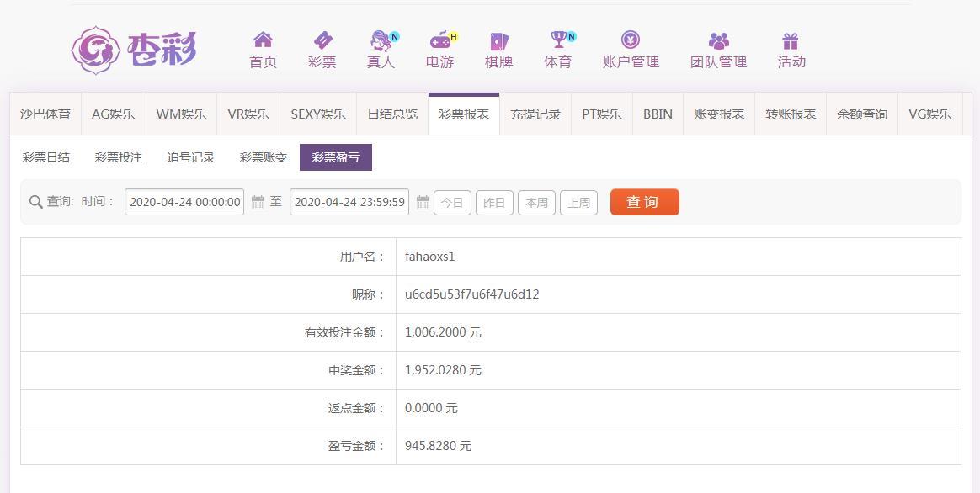The image size is (980, 493).
Task: Click 945.8280 元 profit amount
Action: coord(438,446)
